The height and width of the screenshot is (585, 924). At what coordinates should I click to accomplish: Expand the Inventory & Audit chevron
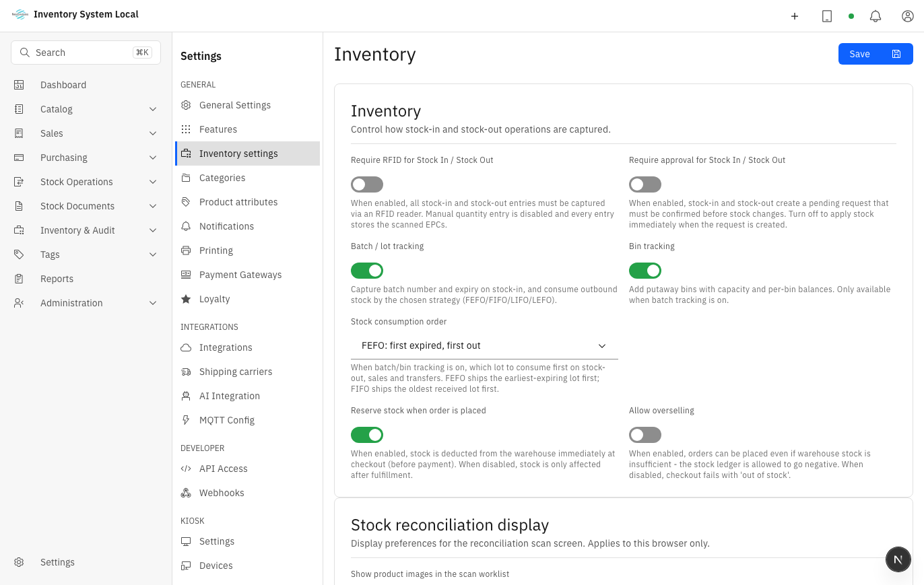[153, 230]
